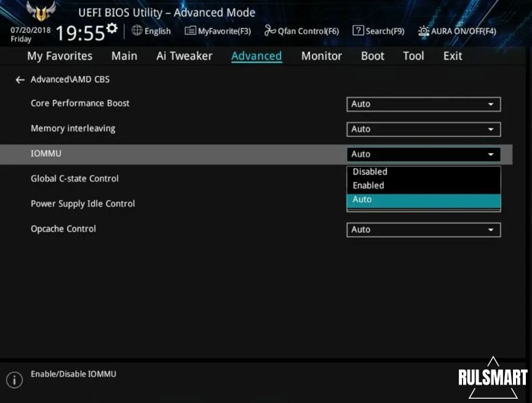Image resolution: width=532 pixels, height=403 pixels.
Task: Click the gear icon beside the clock
Action: click(112, 29)
